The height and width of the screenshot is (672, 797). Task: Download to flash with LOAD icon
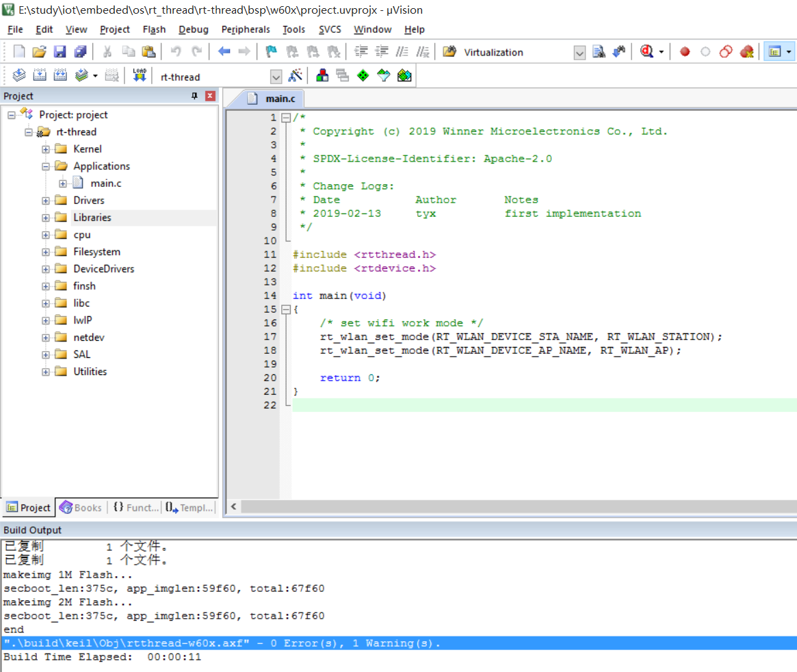[x=140, y=76]
